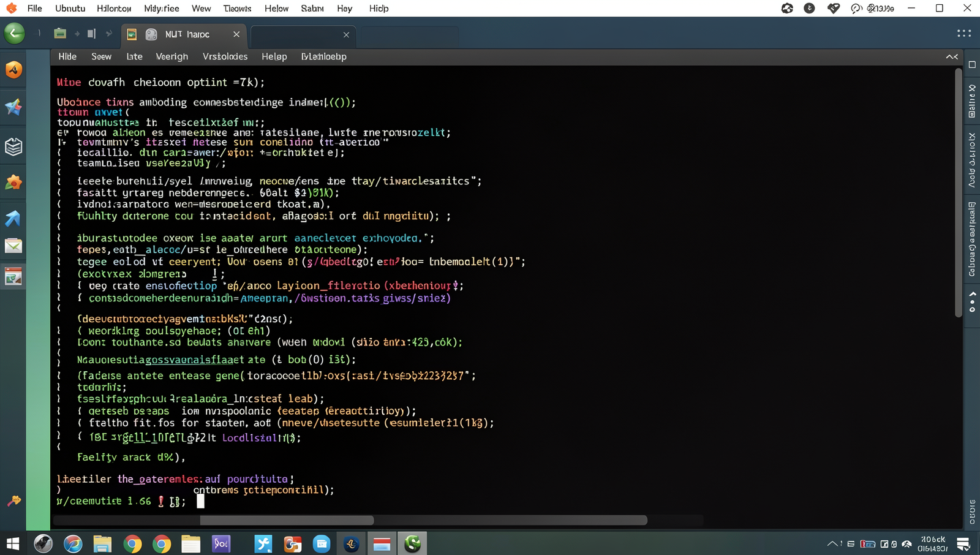Open the Helow menu
The image size is (980, 555).
pyautogui.click(x=276, y=9)
